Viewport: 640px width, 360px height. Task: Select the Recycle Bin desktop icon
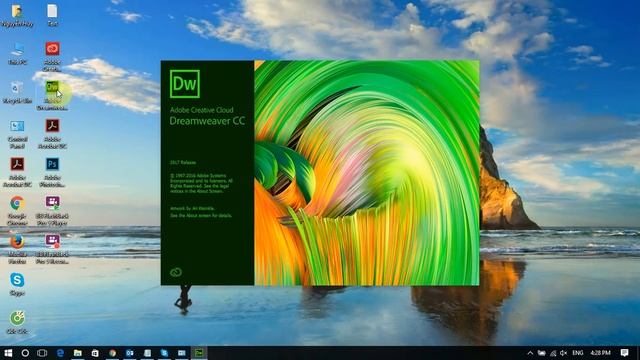tap(17, 92)
